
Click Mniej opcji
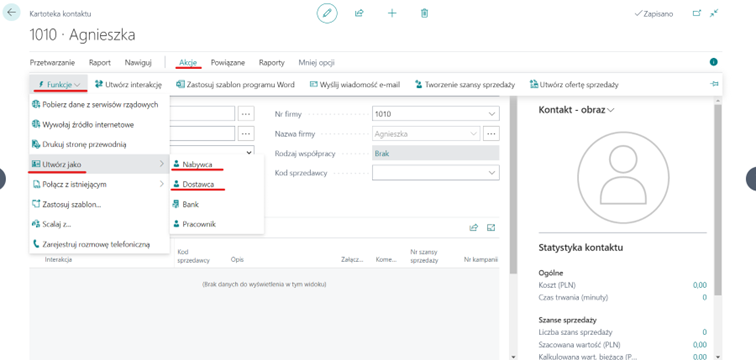316,63
